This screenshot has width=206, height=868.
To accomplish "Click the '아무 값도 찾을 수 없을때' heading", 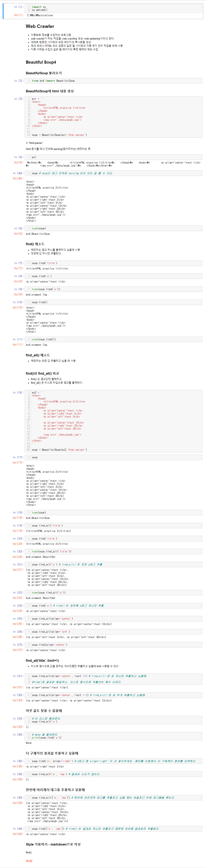I will coord(44,711).
